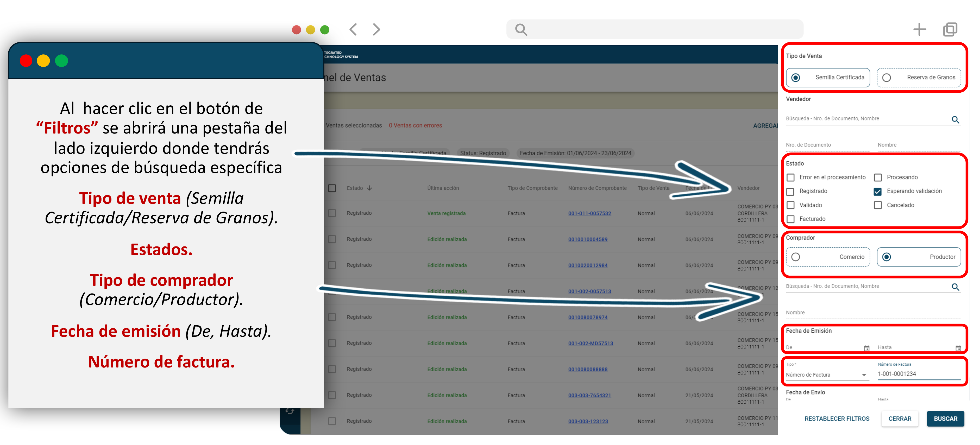Click the CERRAR button

(x=899, y=418)
